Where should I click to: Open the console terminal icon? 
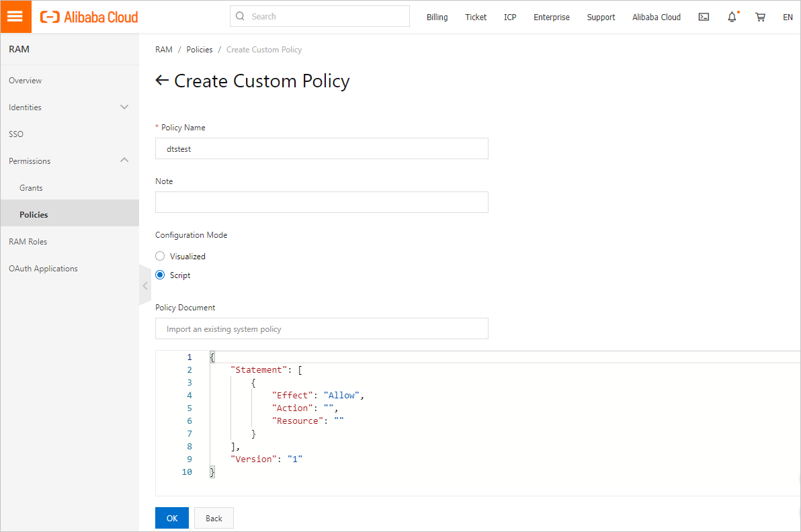pyautogui.click(x=704, y=17)
